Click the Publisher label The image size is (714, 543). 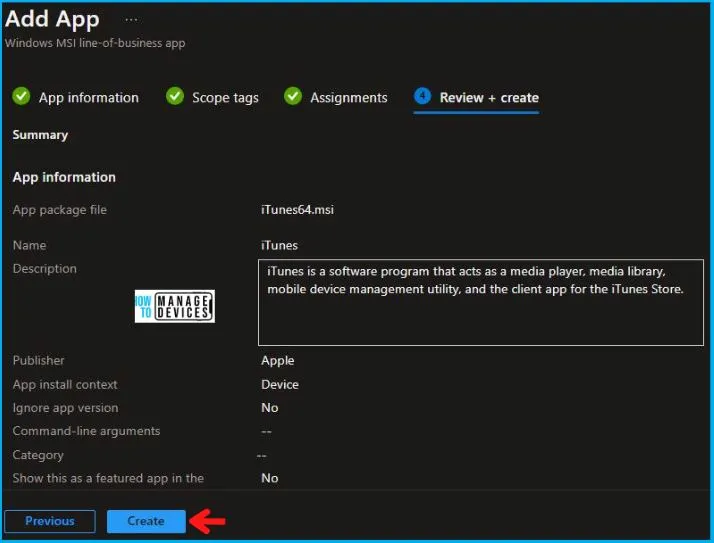click(39, 361)
